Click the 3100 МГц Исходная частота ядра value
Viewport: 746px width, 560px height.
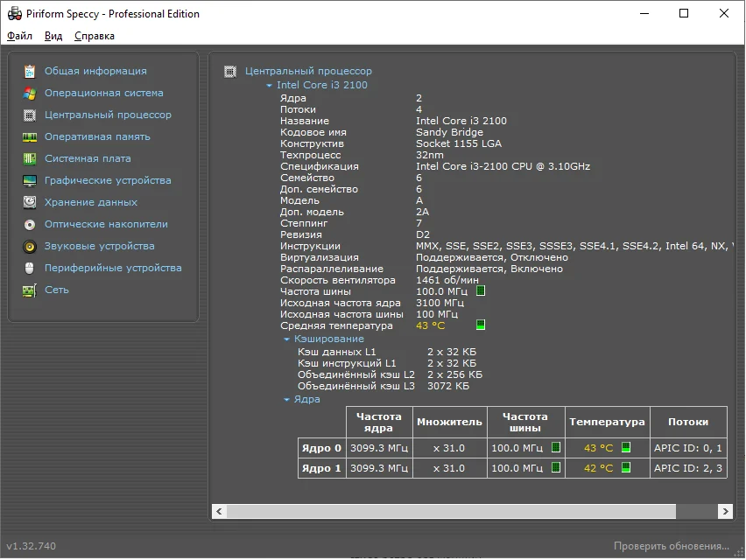[x=440, y=303]
